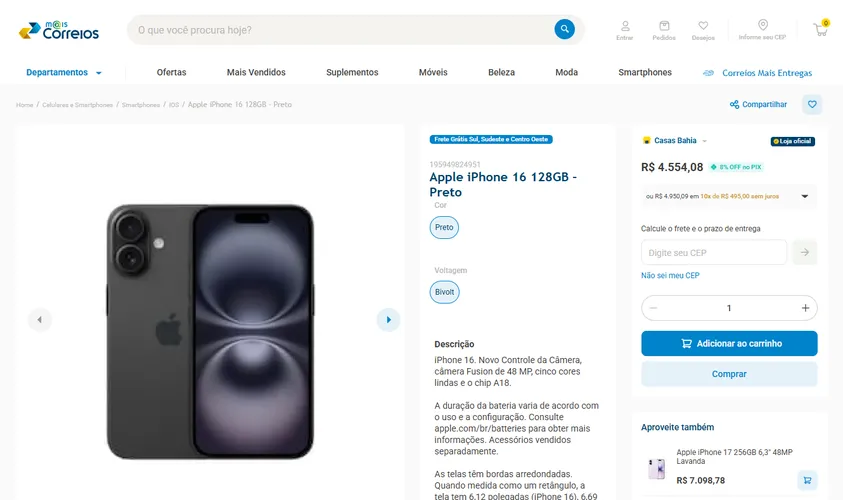Click the Não sei meu CEP link

[670, 275]
